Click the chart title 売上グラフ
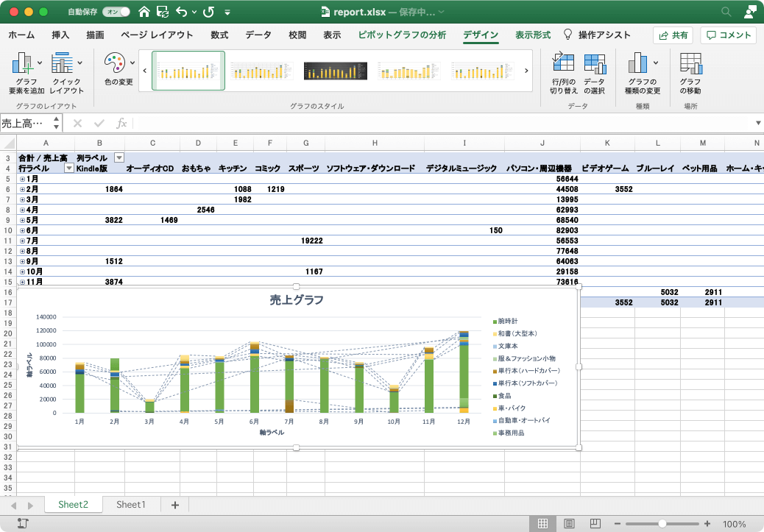 [297, 299]
